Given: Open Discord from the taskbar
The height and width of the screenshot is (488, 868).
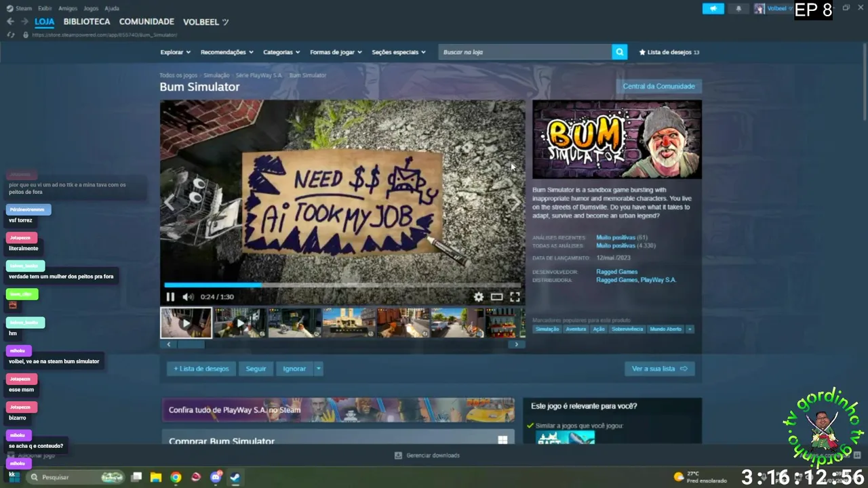Looking at the screenshot, I should click(216, 477).
